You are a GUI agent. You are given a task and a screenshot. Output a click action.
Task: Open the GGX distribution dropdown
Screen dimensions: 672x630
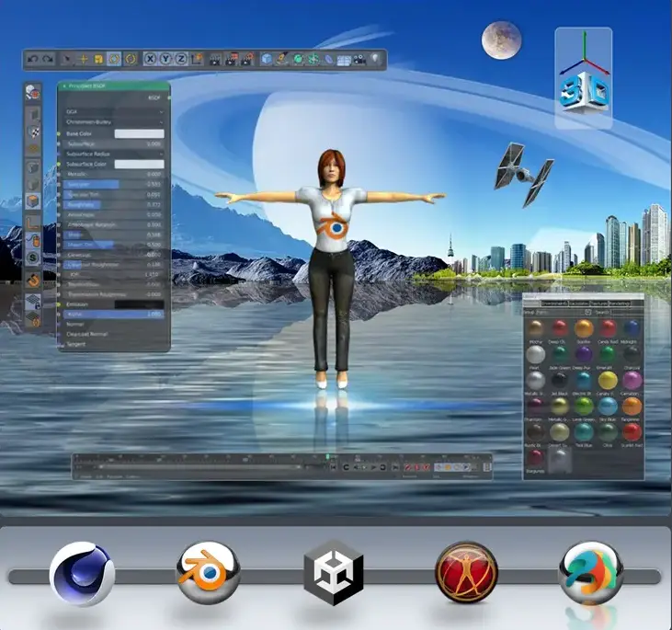click(x=114, y=111)
